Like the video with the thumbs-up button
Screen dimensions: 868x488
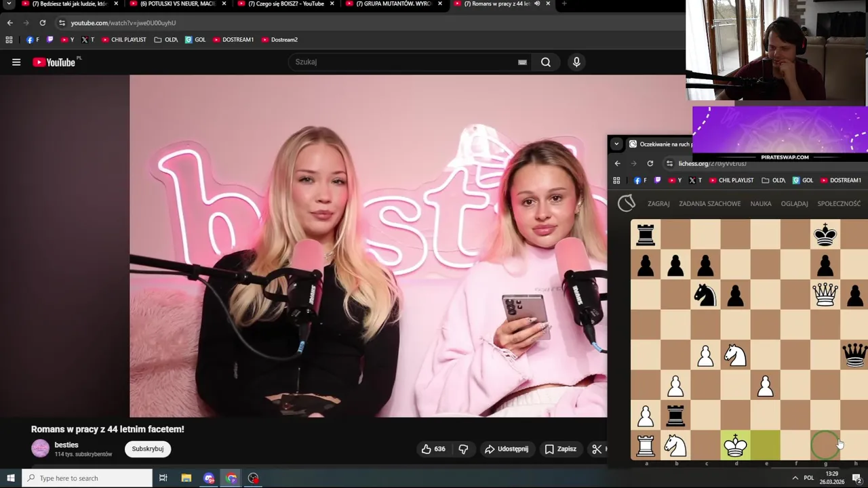tap(433, 449)
